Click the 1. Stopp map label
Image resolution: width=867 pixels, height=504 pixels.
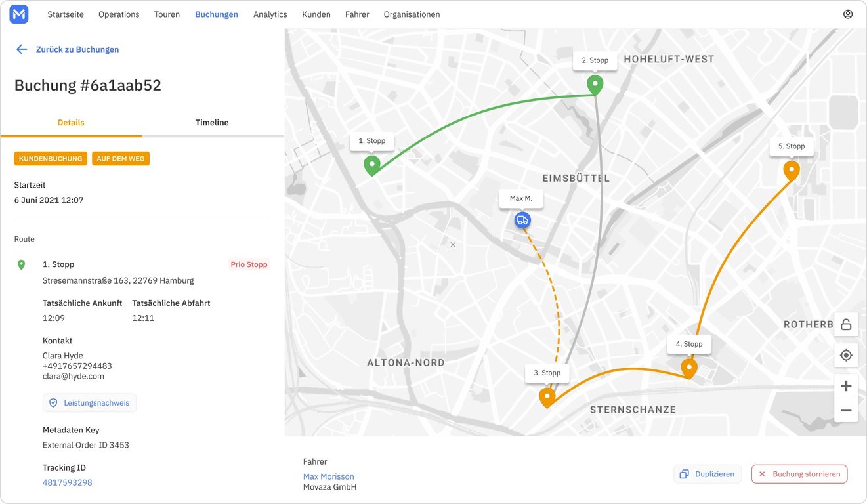coord(372,141)
